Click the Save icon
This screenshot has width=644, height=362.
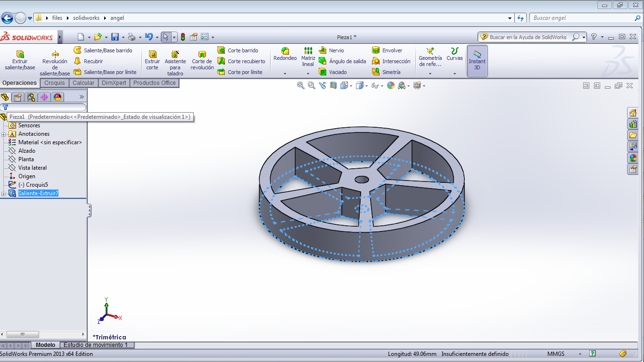pos(115,37)
